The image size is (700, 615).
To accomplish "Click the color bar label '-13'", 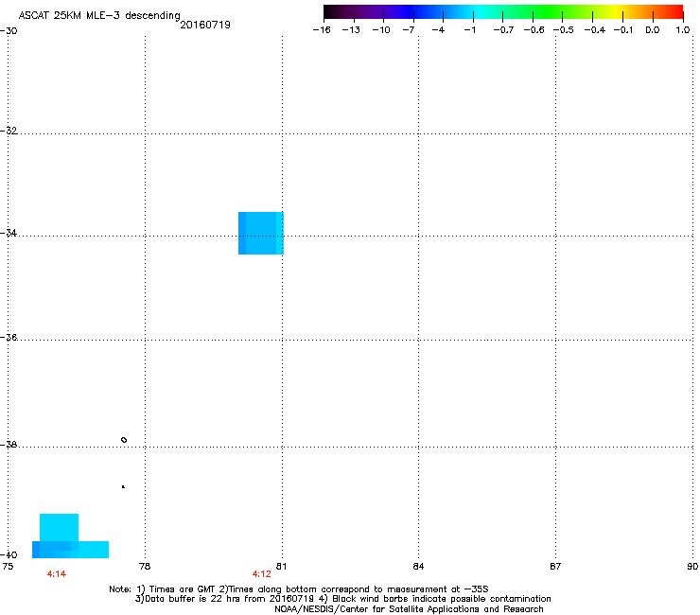I will pyautogui.click(x=351, y=30).
